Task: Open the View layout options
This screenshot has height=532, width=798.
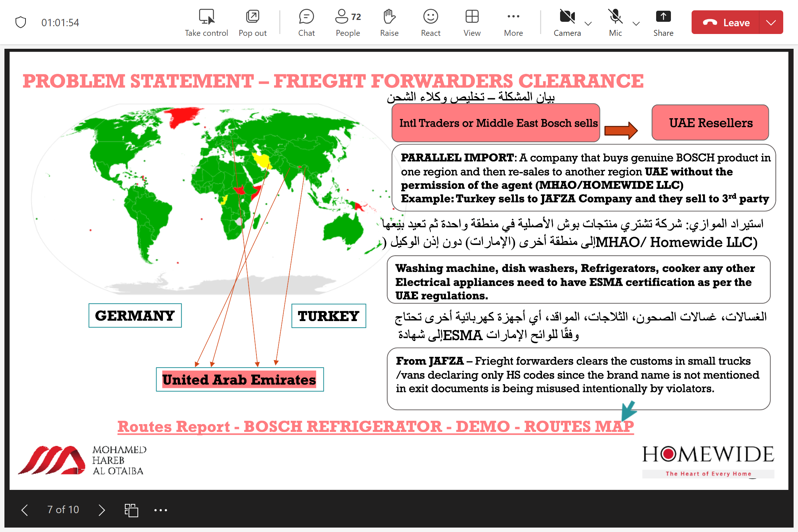Action: tap(472, 17)
